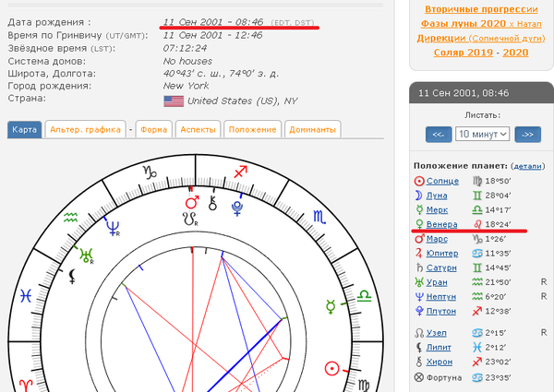This screenshot has width=554, height=392.
Task: Click Pluto glyph on the chart wheel
Action: point(237,208)
